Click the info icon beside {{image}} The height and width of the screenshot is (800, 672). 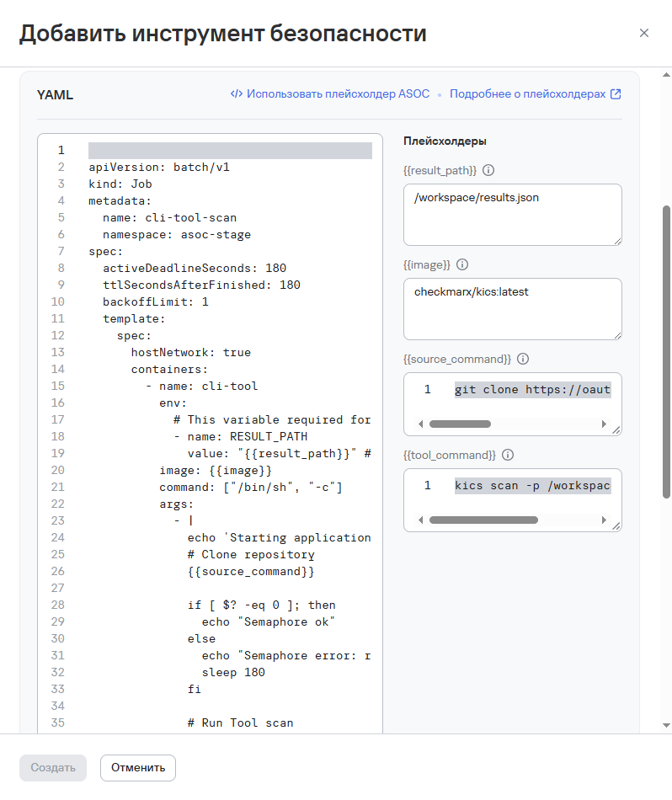[x=461, y=264]
